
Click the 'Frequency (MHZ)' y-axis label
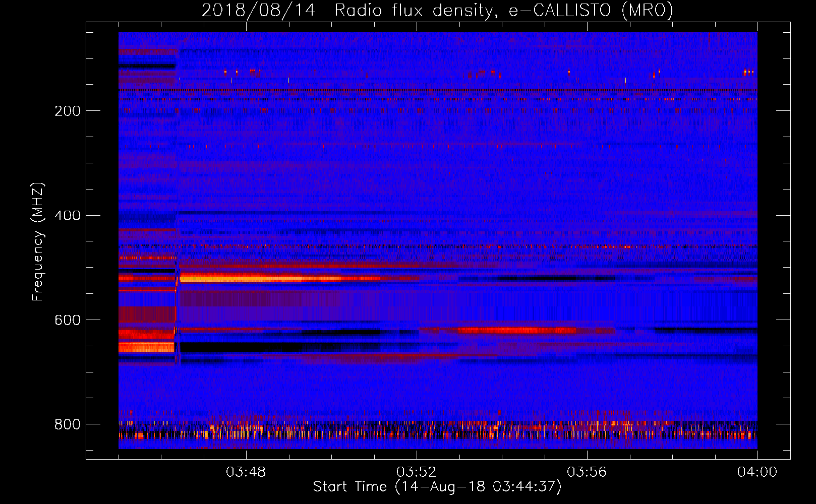(x=37, y=241)
